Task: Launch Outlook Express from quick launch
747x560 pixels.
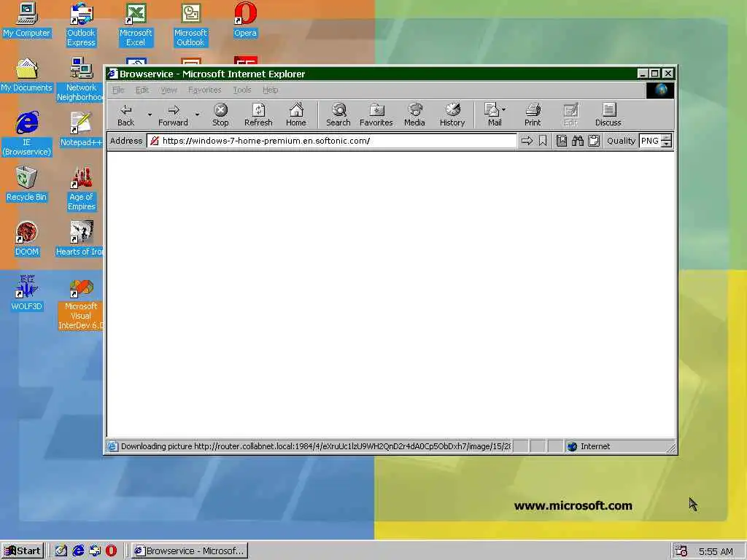Action: coord(95,551)
